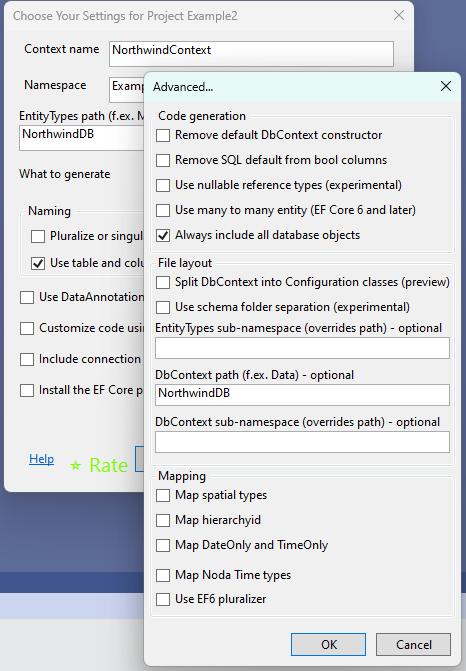Enable Split DbContext into Configuration classes

(x=163, y=282)
